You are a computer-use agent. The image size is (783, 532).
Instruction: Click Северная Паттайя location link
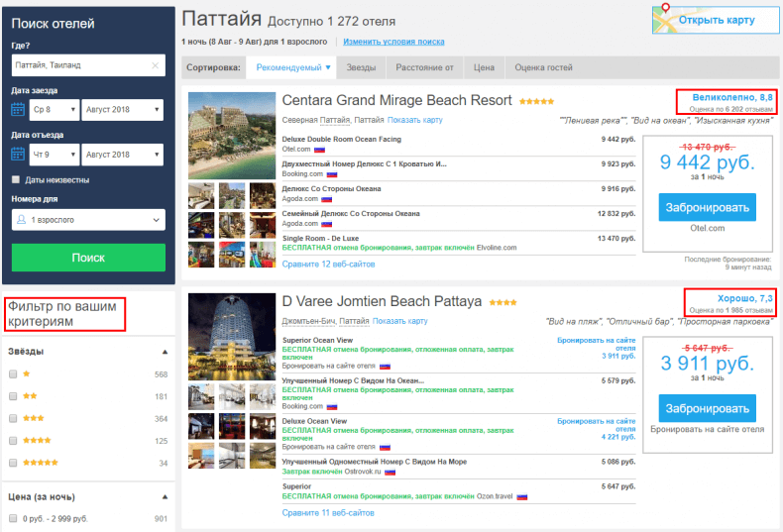coord(316,120)
